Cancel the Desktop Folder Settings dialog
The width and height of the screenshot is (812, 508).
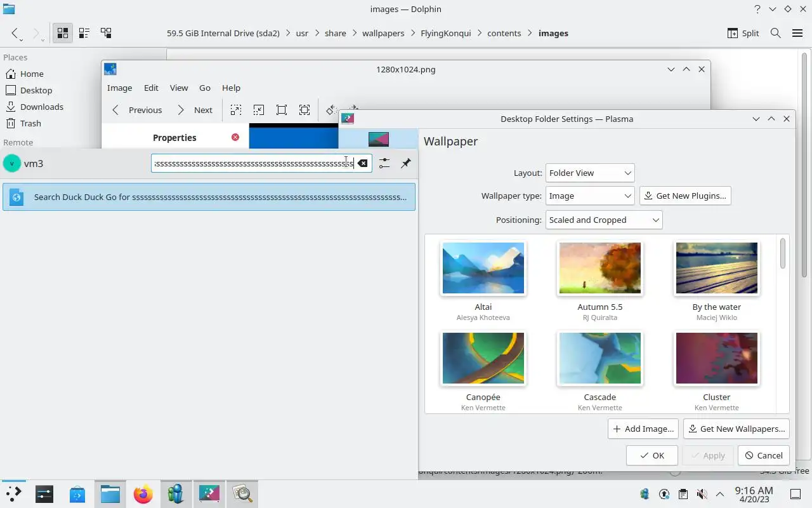pos(764,455)
